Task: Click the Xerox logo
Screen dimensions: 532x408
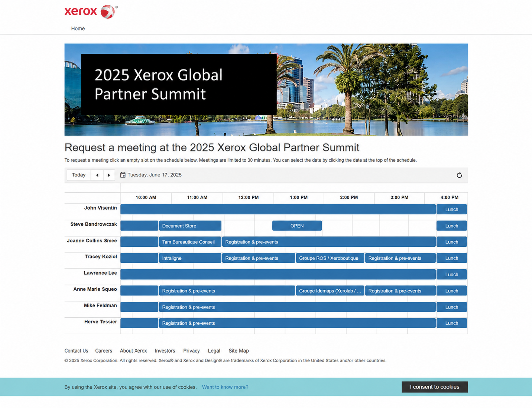Action: pos(91,12)
